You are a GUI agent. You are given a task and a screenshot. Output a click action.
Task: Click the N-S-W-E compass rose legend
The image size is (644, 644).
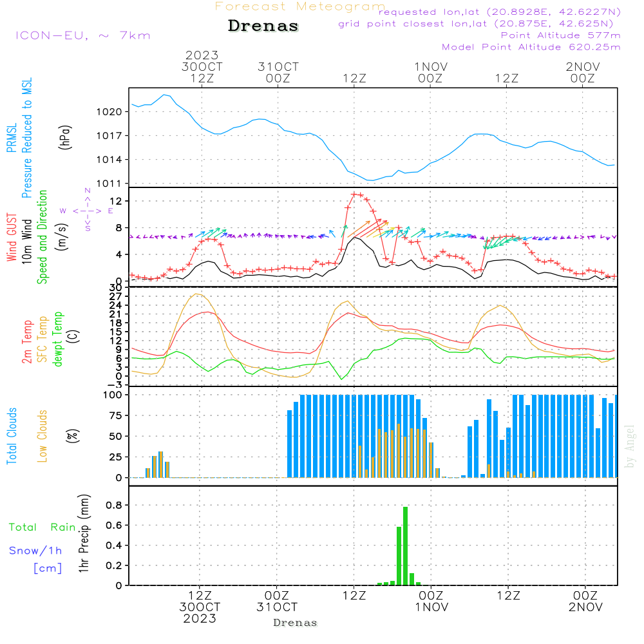(87, 211)
